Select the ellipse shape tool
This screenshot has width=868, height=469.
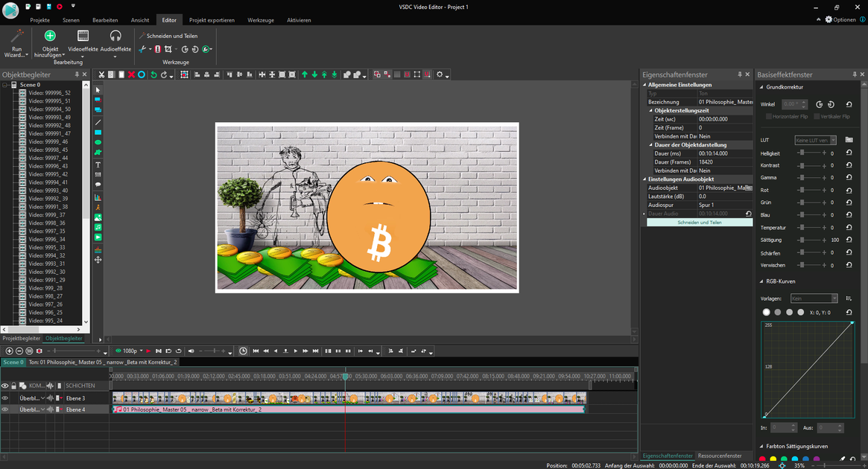[98, 143]
